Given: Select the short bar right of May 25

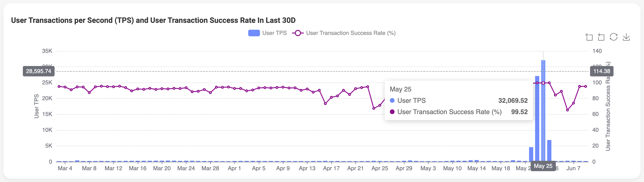Looking at the screenshot, I should [x=549, y=150].
